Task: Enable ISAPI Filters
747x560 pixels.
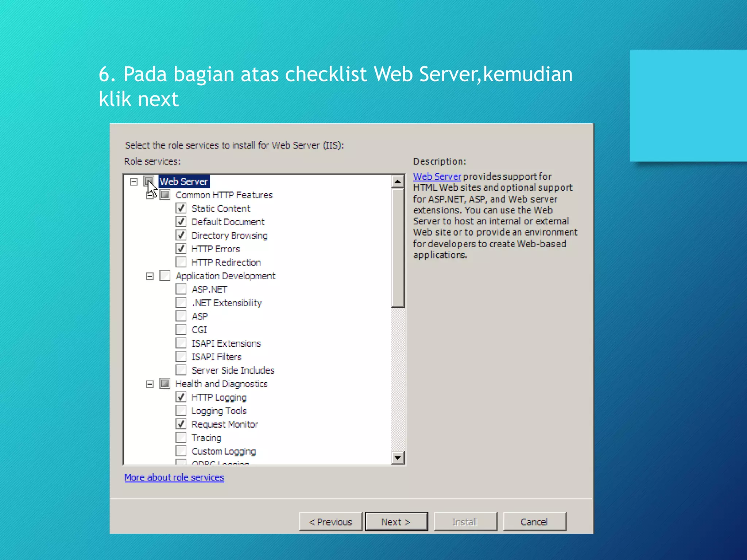Action: pyautogui.click(x=181, y=357)
